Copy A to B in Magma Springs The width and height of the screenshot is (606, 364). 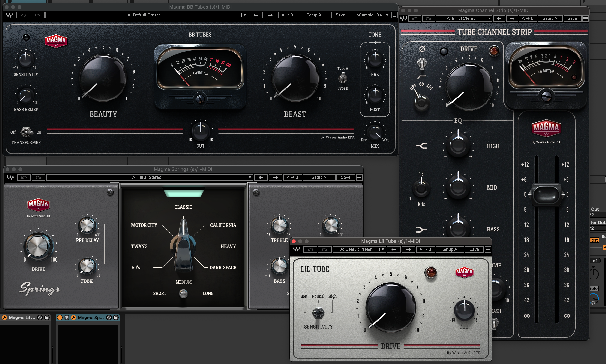click(292, 178)
